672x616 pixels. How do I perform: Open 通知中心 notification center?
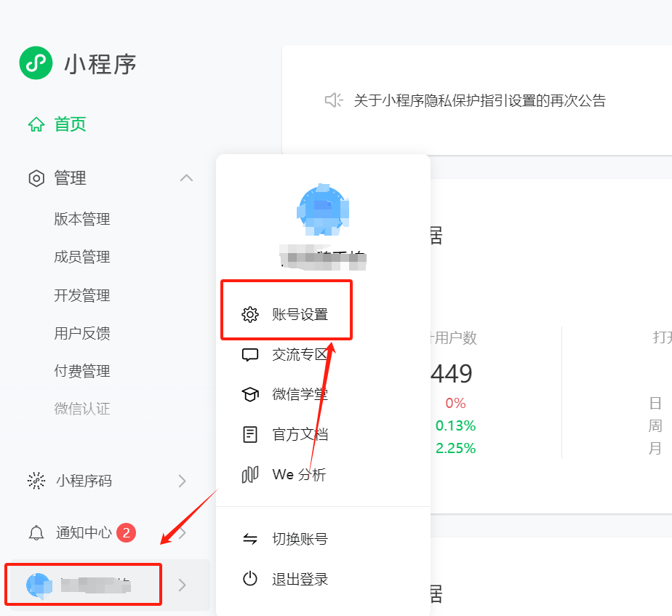(x=84, y=533)
